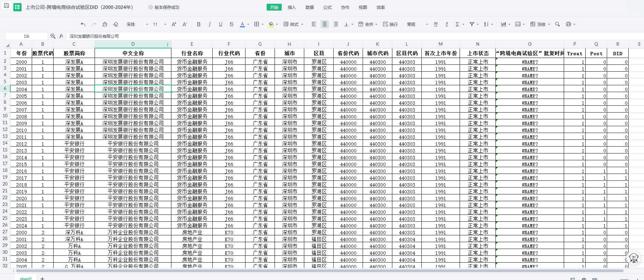Undo the last action
Screen dimensions: 644x280
click(x=83, y=24)
